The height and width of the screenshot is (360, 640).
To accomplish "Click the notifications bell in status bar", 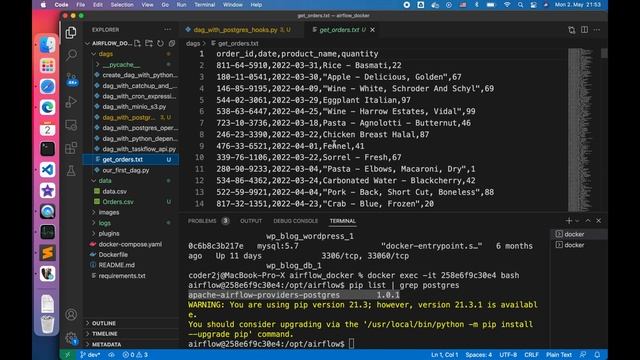I will (597, 355).
